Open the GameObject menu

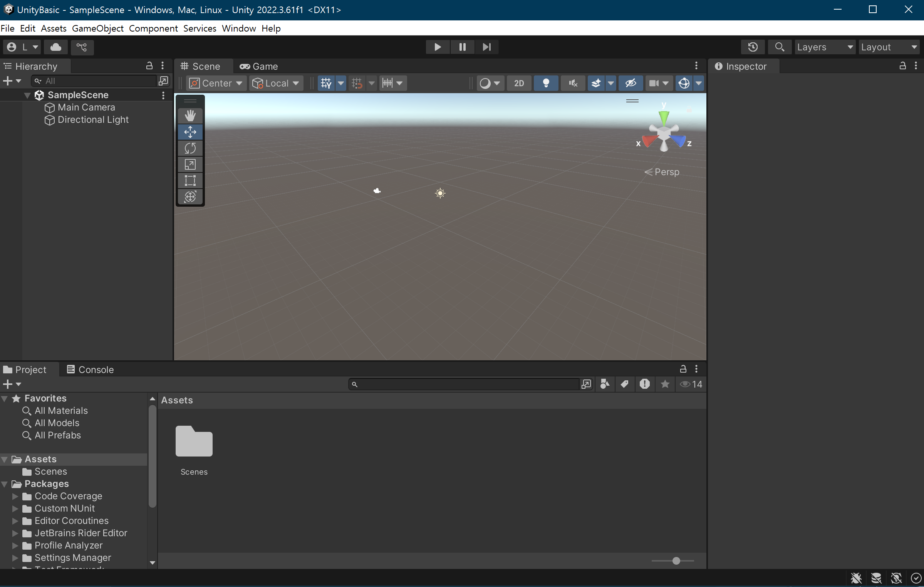pos(97,28)
